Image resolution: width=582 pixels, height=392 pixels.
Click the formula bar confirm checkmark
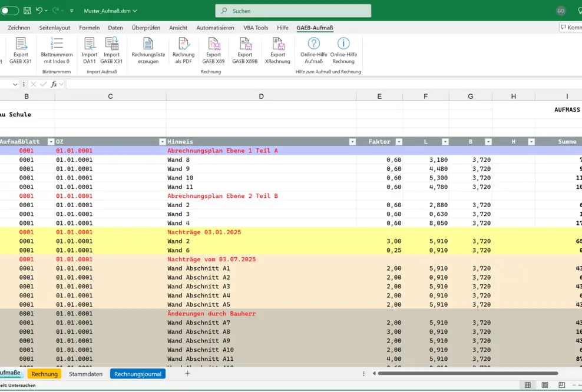click(x=44, y=84)
